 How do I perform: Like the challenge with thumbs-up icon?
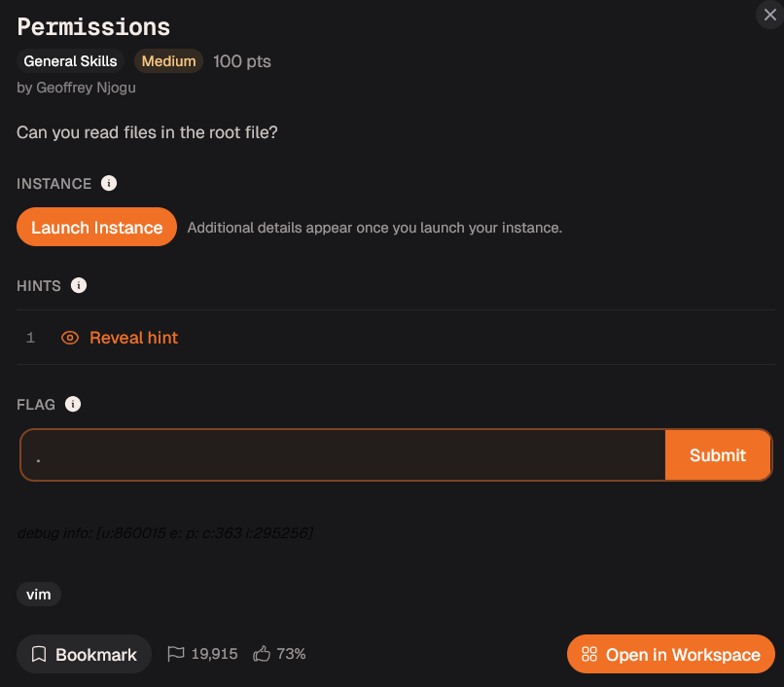click(262, 654)
